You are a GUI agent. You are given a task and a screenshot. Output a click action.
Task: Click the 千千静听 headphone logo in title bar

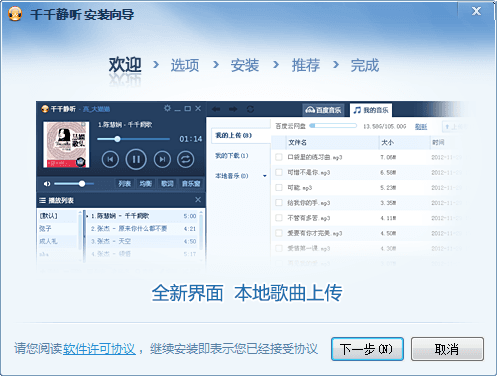tap(15, 14)
